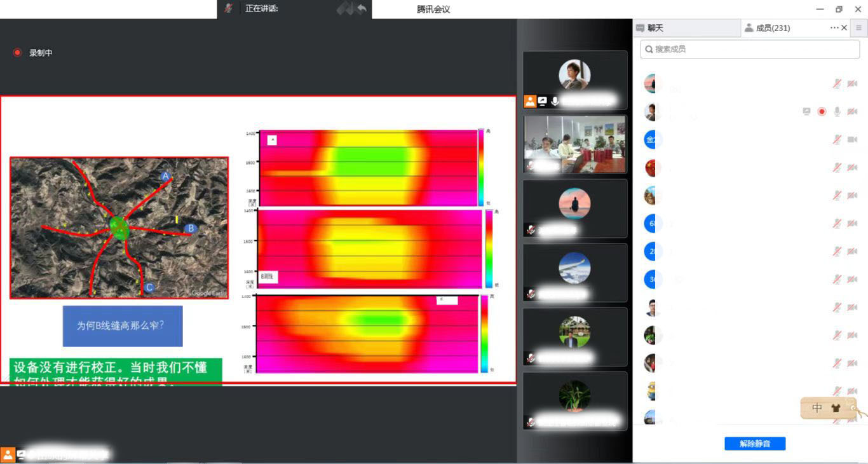Switch to the 聊天 chat tab
Screen dimensions: 868x464
[x=654, y=28]
